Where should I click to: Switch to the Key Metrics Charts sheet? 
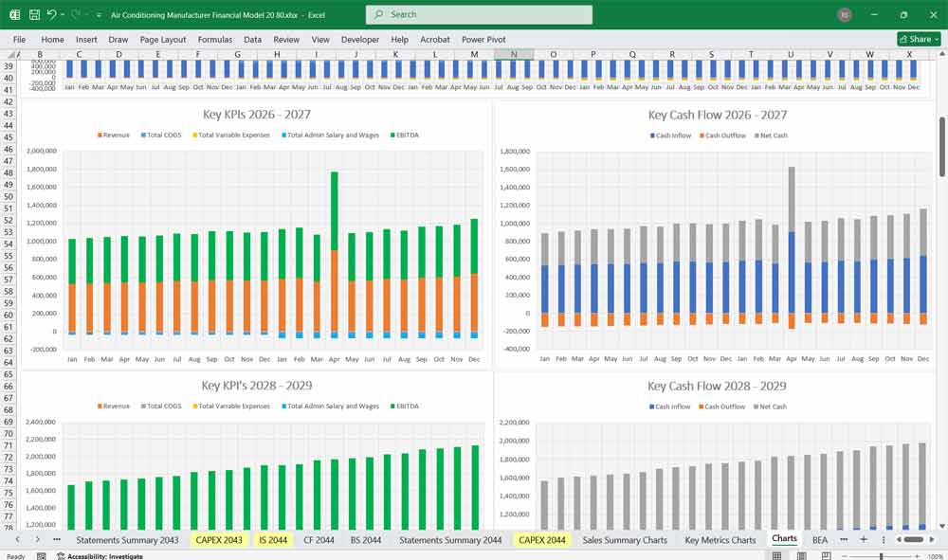pos(720,539)
